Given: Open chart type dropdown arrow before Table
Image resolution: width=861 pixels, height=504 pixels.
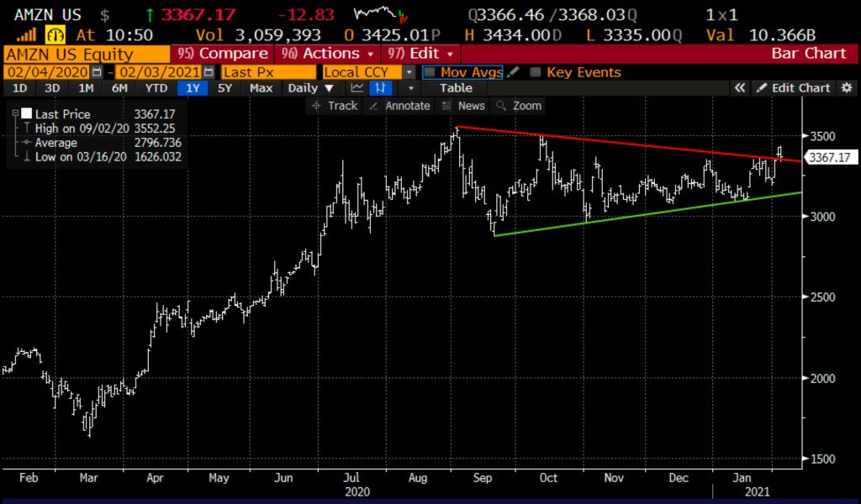Looking at the screenshot, I should point(410,87).
